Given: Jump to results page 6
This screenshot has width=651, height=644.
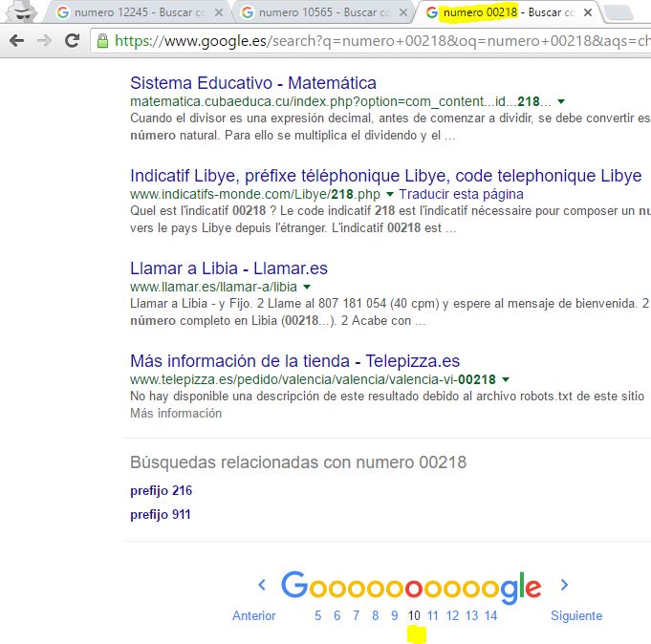Looking at the screenshot, I should [x=336, y=615].
